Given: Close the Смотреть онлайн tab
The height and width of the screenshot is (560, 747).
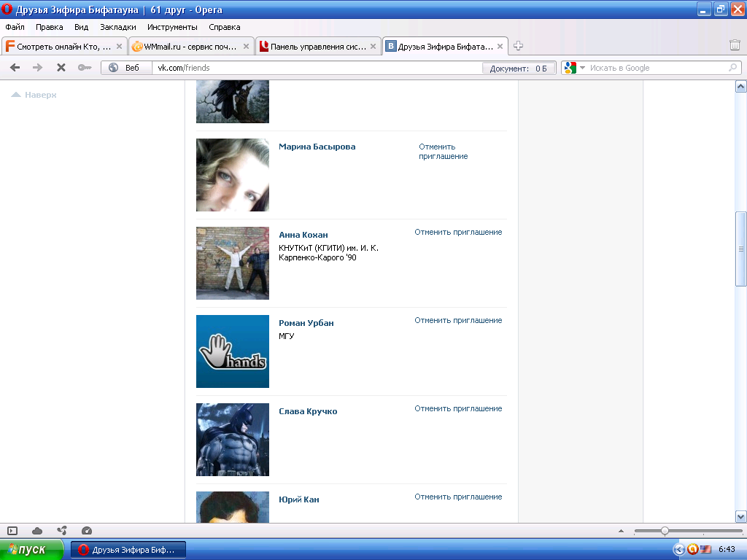Looking at the screenshot, I should [x=119, y=46].
